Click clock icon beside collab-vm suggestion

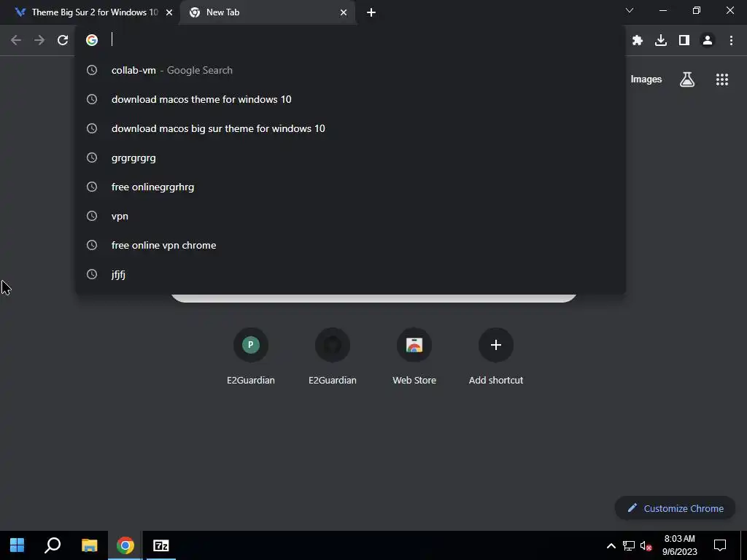click(92, 70)
